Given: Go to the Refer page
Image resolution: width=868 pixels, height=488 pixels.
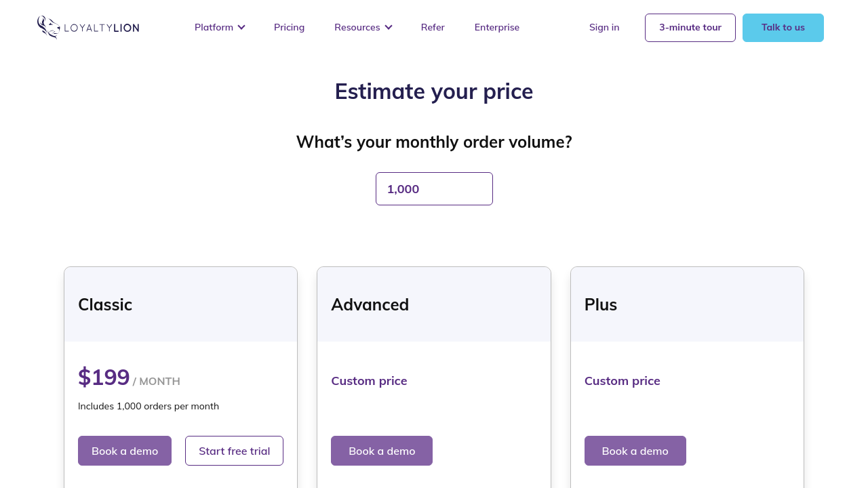Looking at the screenshot, I should tap(433, 27).
